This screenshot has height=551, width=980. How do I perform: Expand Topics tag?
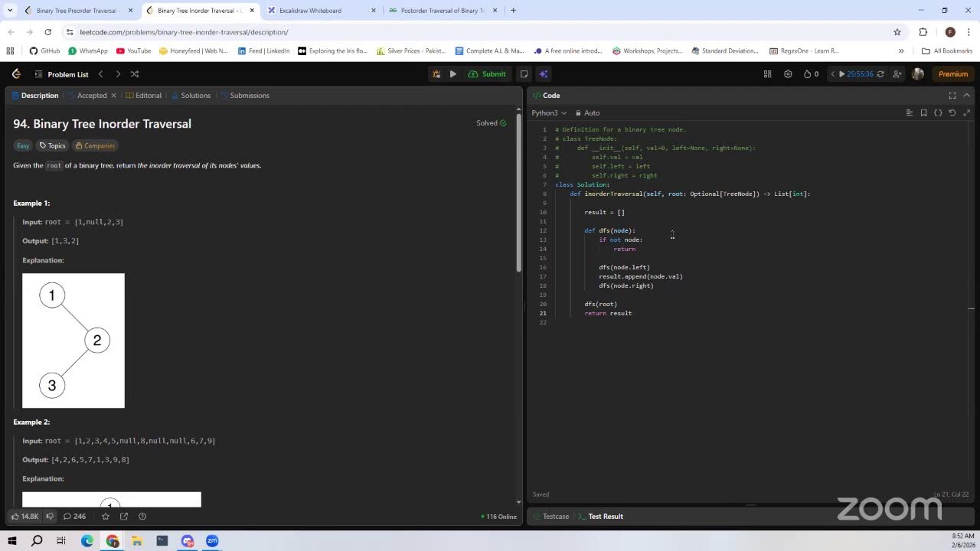click(53, 145)
